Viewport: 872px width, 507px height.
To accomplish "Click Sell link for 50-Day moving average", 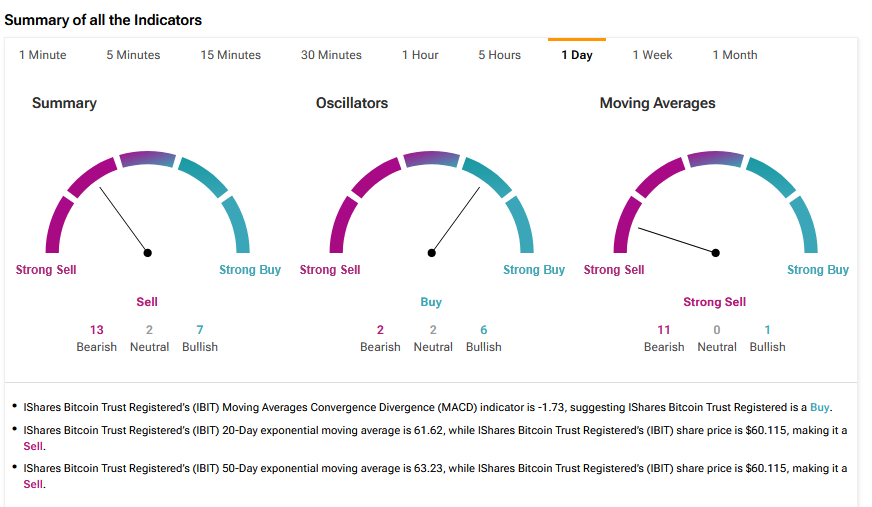I will [33, 484].
